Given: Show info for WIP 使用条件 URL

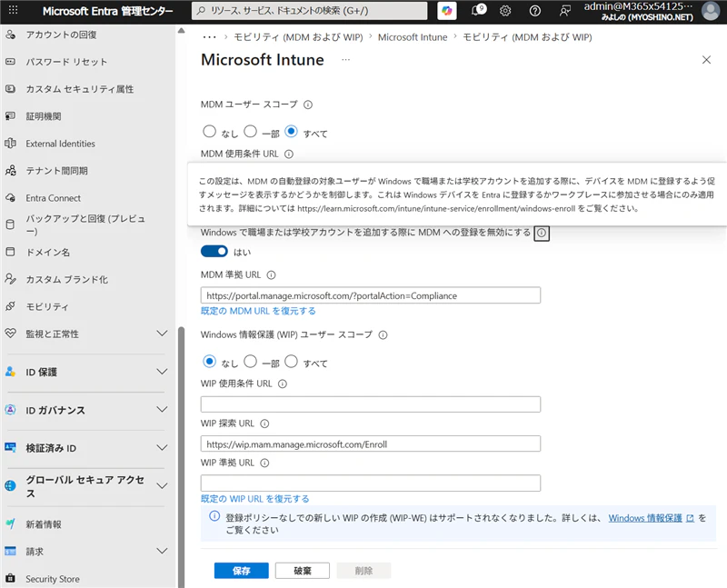Looking at the screenshot, I should [x=283, y=384].
